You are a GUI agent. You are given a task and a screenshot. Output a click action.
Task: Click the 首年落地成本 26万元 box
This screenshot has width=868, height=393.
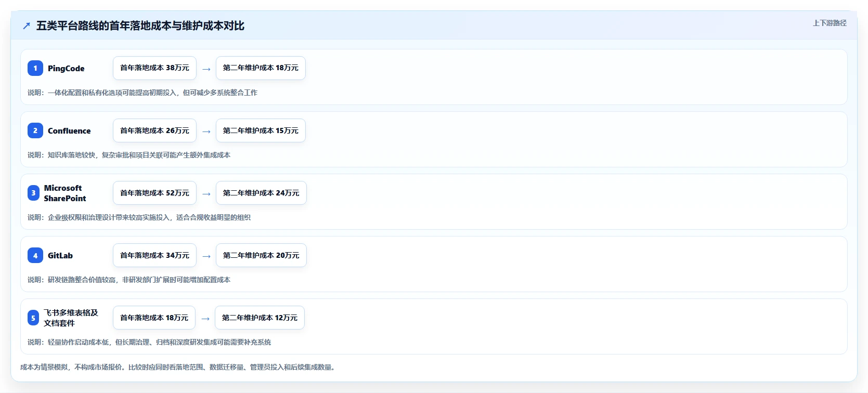point(154,130)
